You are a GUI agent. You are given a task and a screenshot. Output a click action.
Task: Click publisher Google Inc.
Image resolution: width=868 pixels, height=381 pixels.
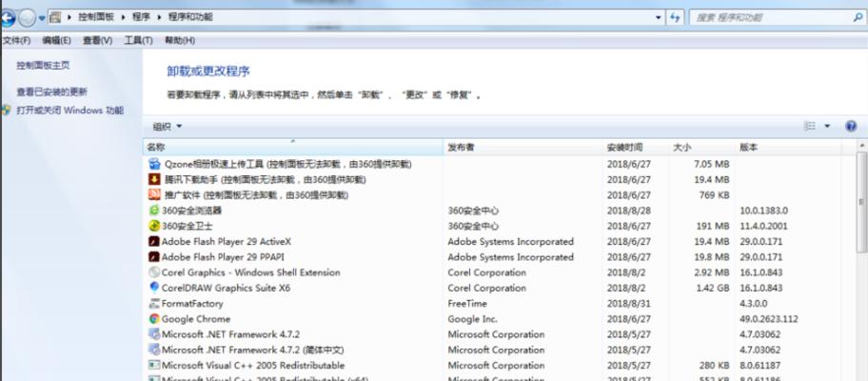[x=473, y=319]
